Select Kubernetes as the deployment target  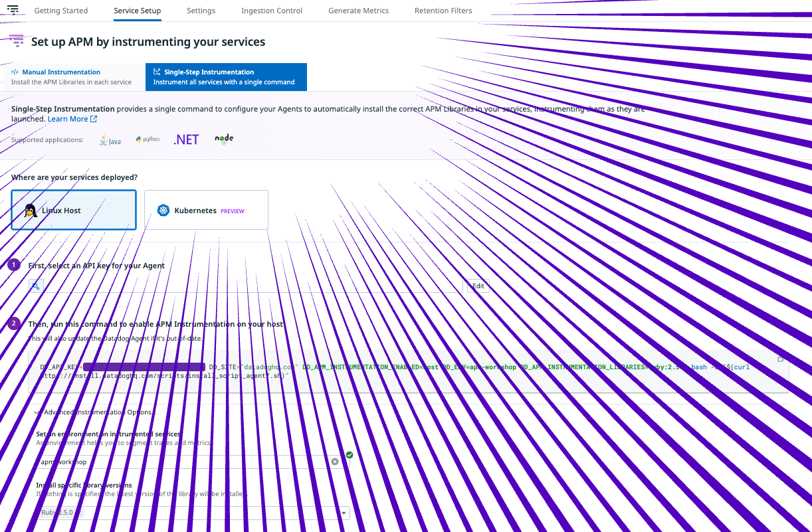tap(206, 210)
